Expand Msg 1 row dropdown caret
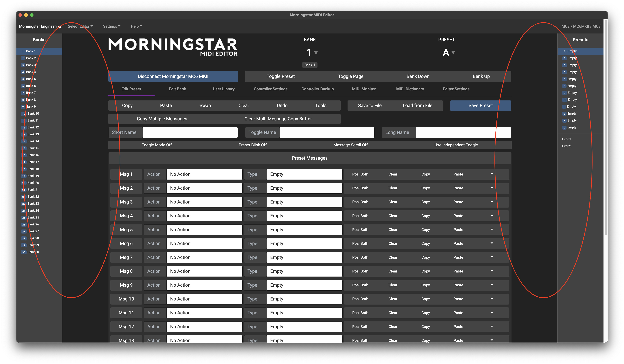Image resolution: width=624 pixels, height=364 pixels. (492, 174)
